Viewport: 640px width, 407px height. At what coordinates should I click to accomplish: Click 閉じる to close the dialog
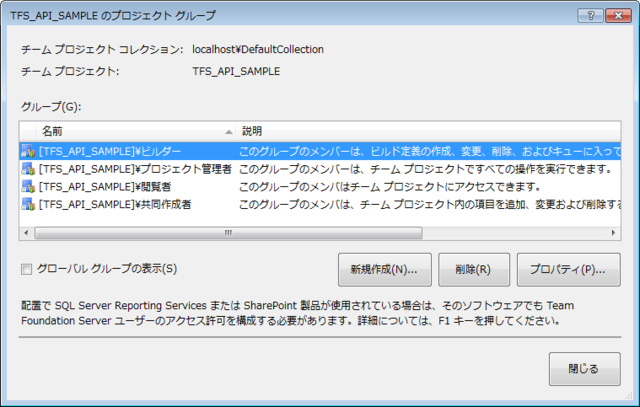tap(584, 369)
